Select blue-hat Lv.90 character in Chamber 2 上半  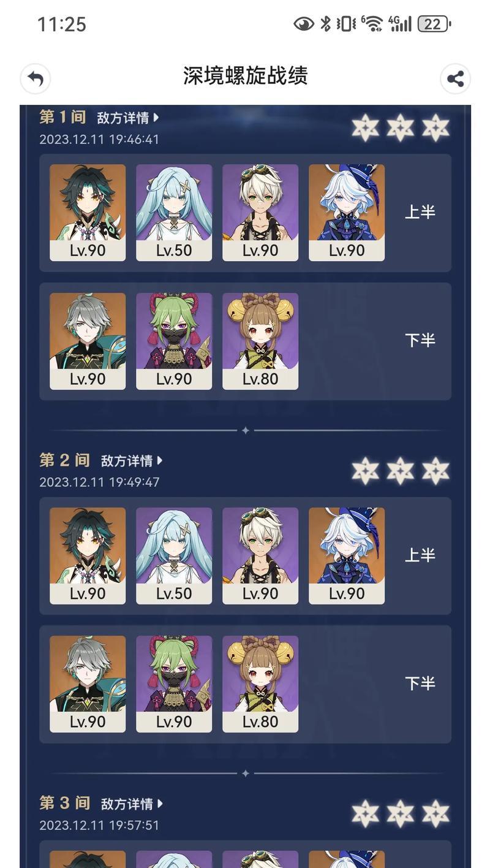[347, 556]
